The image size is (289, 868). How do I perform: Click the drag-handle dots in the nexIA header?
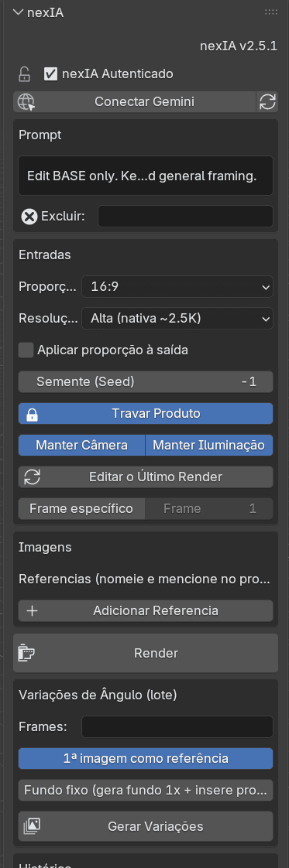click(271, 12)
